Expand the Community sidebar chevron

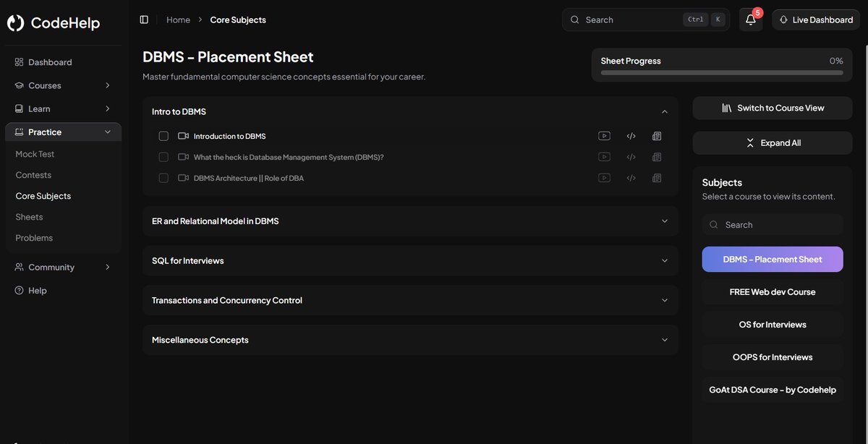(x=108, y=267)
